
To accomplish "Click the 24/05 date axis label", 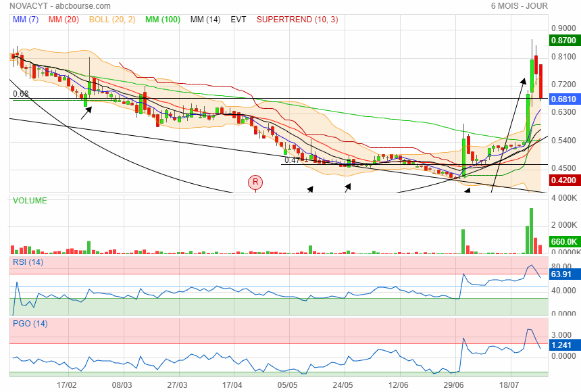I will (x=343, y=385).
